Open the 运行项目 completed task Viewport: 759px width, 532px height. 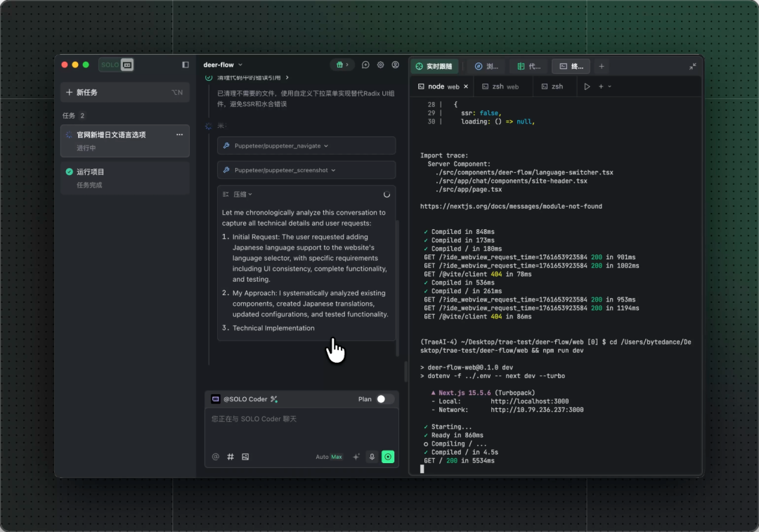coord(125,178)
